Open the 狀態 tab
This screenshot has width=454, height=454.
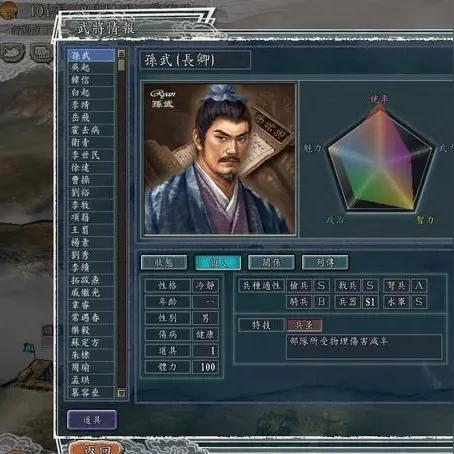(164, 262)
